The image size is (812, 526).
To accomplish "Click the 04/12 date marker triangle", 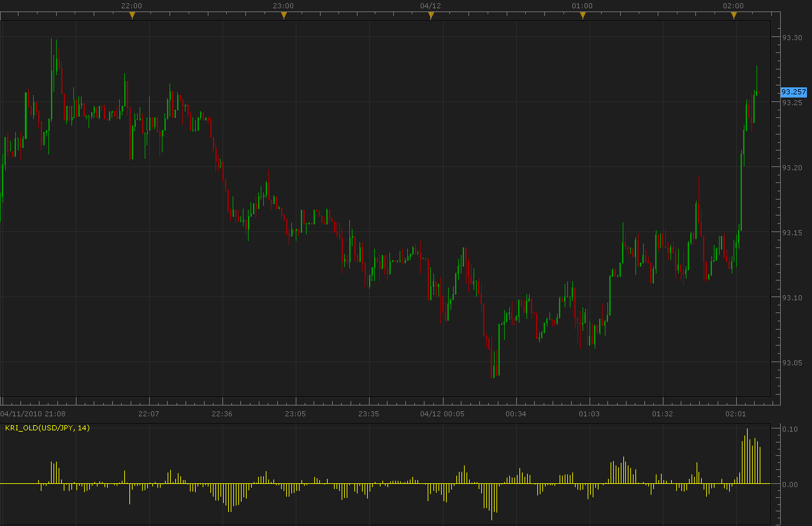I will point(431,15).
